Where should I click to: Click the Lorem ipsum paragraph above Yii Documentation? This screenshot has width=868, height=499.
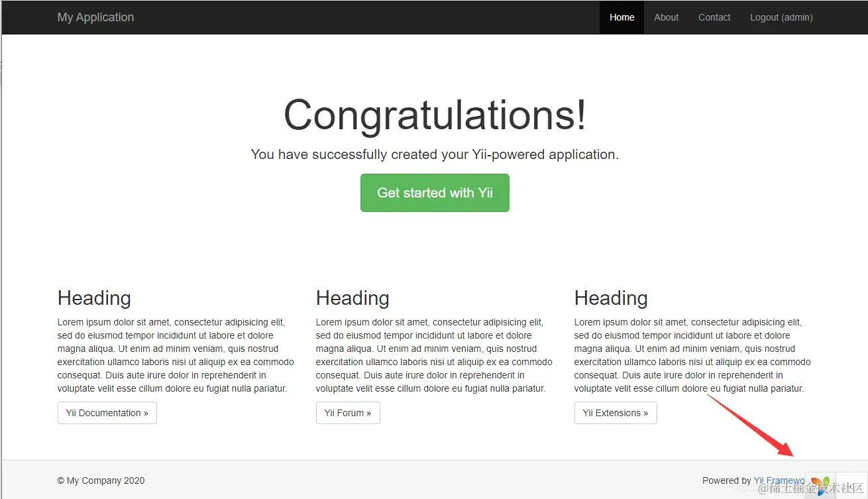pos(176,355)
